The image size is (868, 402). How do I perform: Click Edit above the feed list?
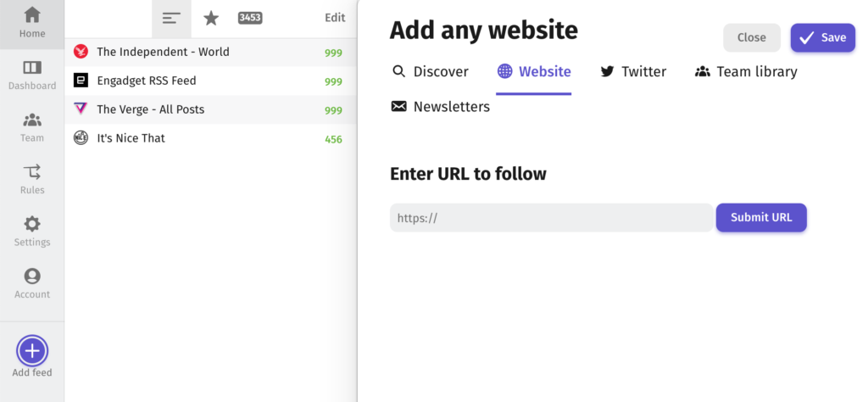(x=335, y=18)
